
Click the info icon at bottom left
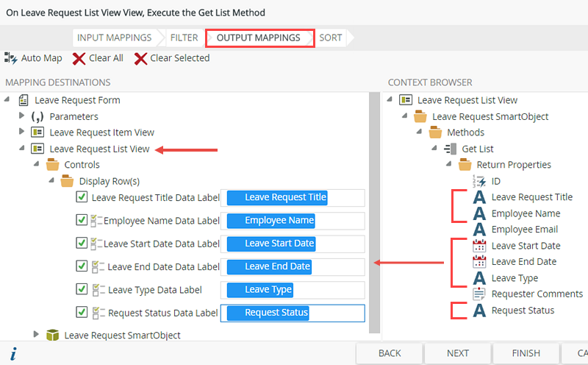pyautogui.click(x=13, y=354)
